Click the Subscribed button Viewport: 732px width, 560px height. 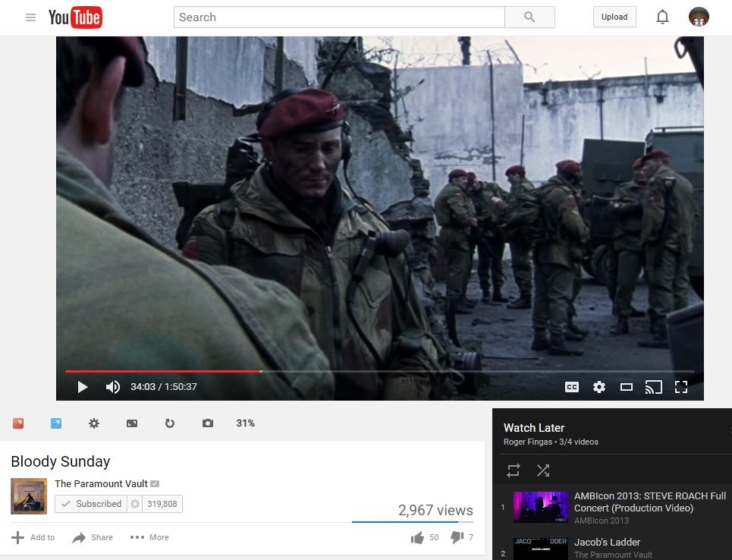(91, 504)
